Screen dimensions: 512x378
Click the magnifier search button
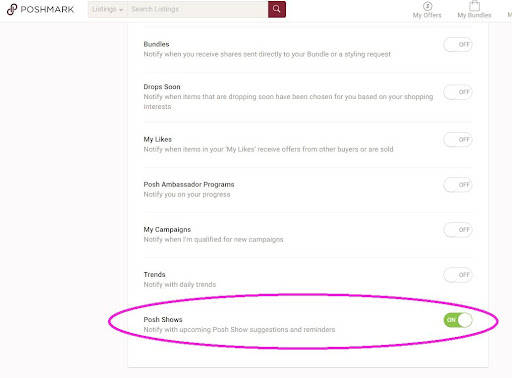pyautogui.click(x=277, y=9)
